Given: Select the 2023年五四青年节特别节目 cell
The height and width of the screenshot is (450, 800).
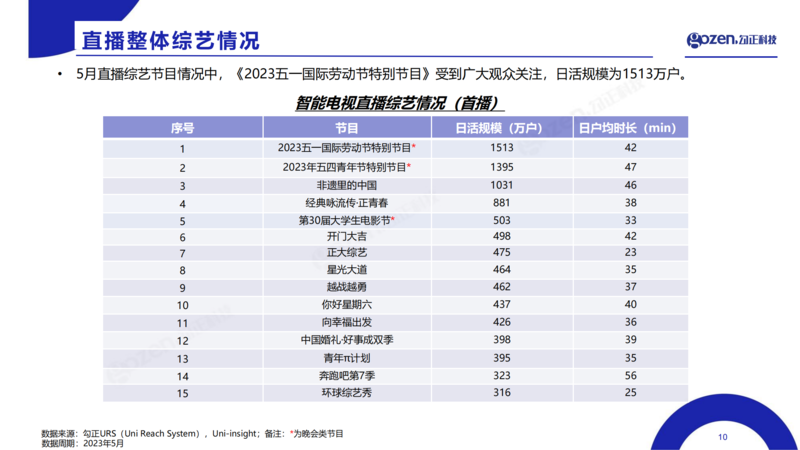Looking at the screenshot, I should tap(347, 167).
